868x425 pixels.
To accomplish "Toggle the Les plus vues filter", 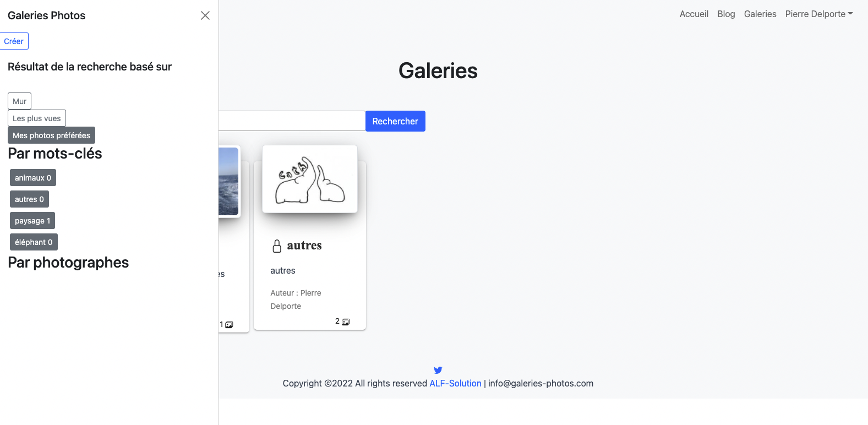I will click(x=37, y=118).
